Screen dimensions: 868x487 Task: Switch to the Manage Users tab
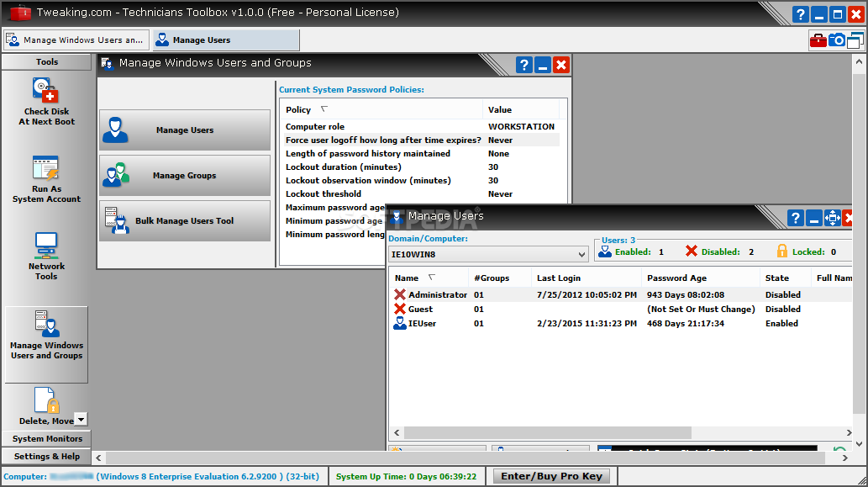click(226, 40)
